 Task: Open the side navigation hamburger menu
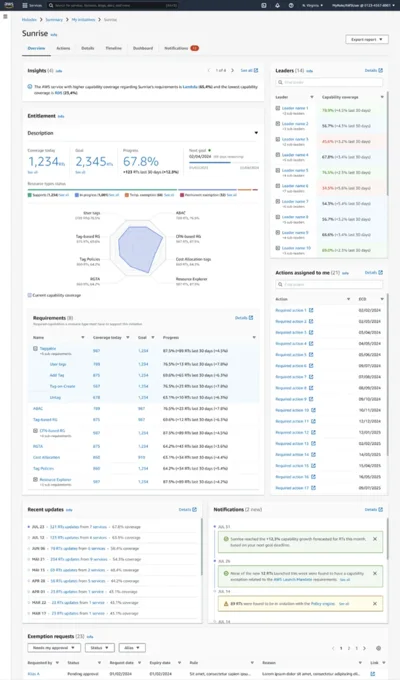[x=5, y=16]
